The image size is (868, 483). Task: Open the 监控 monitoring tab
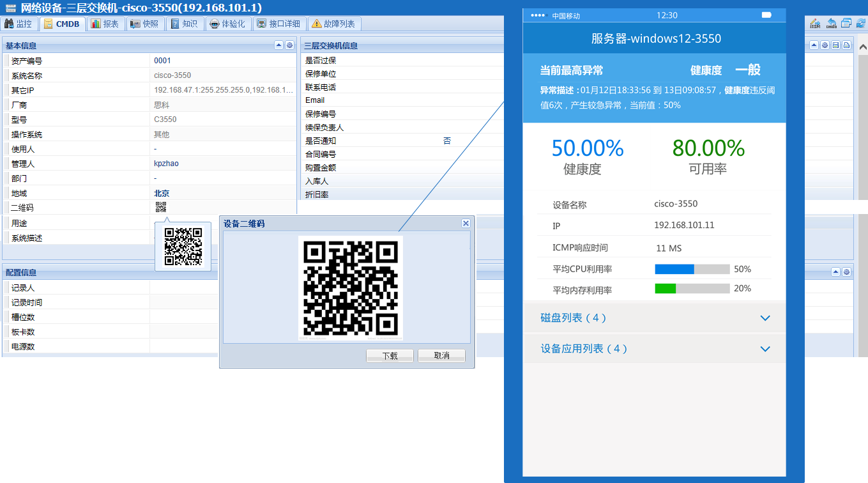pos(19,24)
